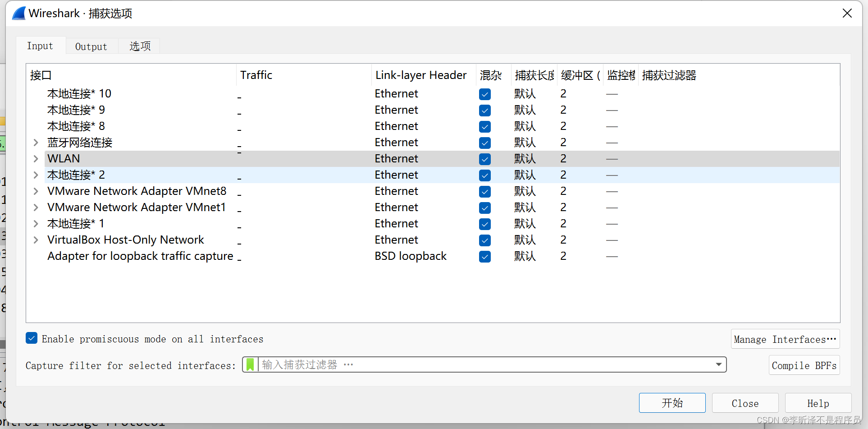The width and height of the screenshot is (868, 429).
Task: Click the Wireshark shark fin logo
Action: tap(19, 13)
